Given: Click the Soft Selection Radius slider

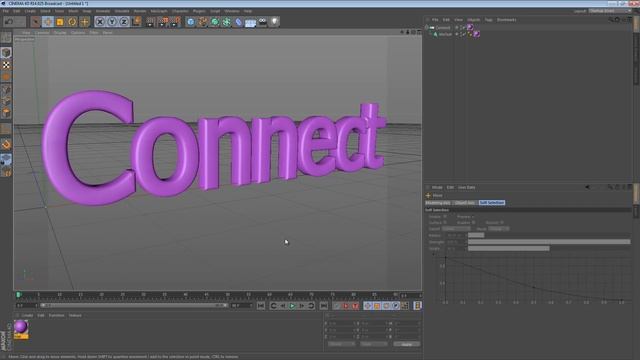Looking at the screenshot, I should (549, 236).
